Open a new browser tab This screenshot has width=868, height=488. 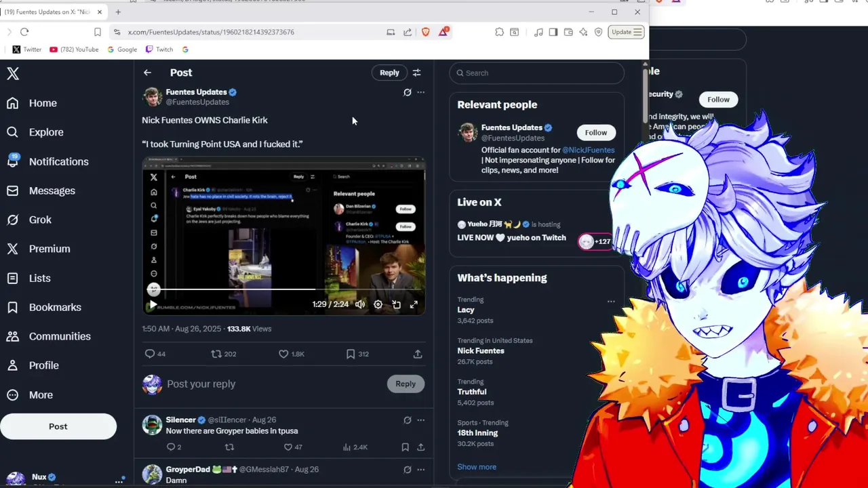coord(118,12)
